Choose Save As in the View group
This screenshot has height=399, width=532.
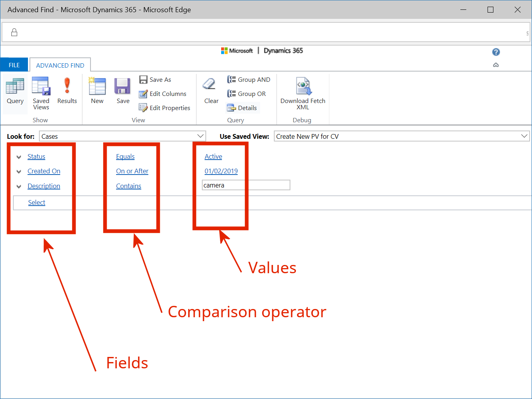[x=155, y=79]
